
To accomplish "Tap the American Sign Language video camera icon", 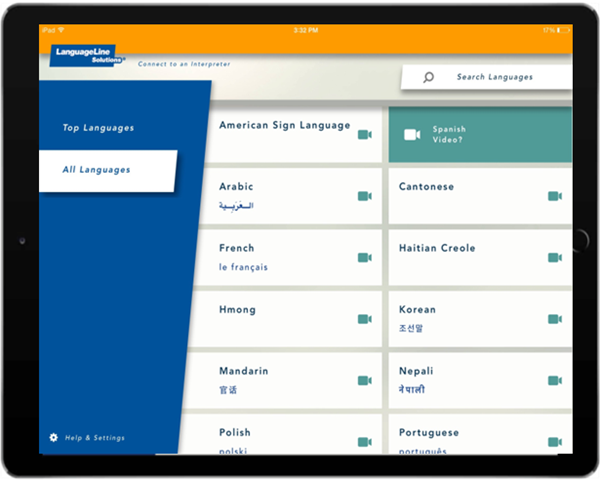I will [364, 135].
